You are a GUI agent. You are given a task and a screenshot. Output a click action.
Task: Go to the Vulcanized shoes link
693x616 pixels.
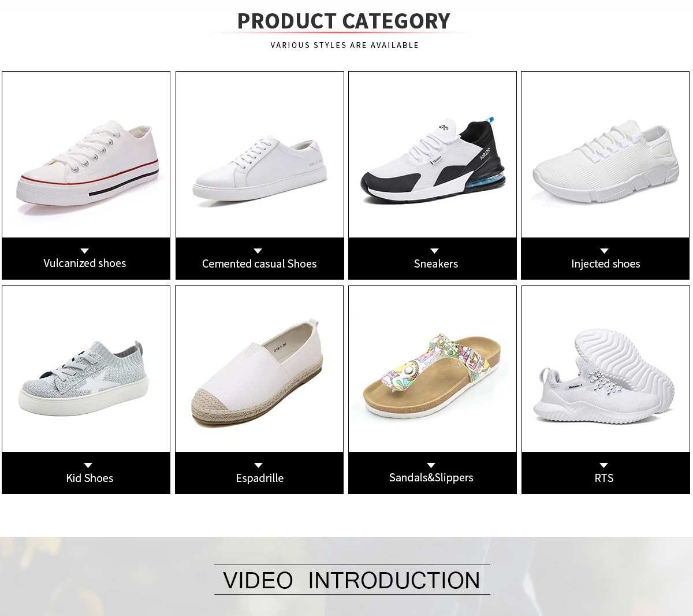85,264
